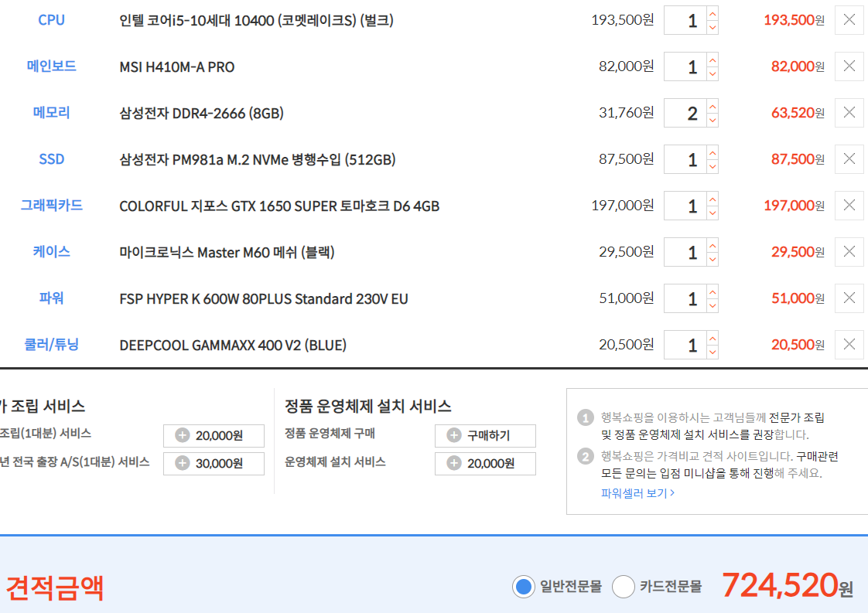Image resolution: width=868 pixels, height=613 pixels.
Task: Remove the MSI H410M-A PRO mainboard
Action: pos(849,66)
